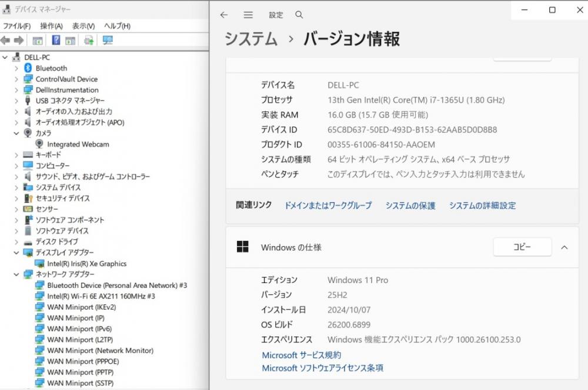Click Scan for hardware changes monitor icon
The height and width of the screenshot is (390, 588).
pyautogui.click(x=108, y=41)
